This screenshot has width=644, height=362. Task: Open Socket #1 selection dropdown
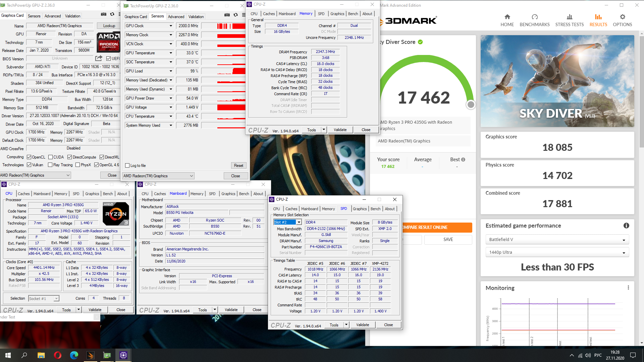(x=44, y=299)
